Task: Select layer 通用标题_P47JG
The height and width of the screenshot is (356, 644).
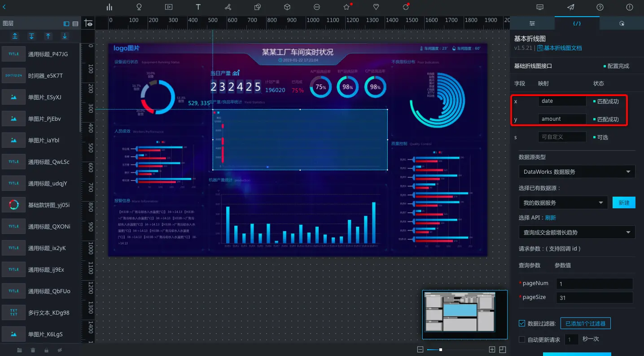Action: click(40, 54)
